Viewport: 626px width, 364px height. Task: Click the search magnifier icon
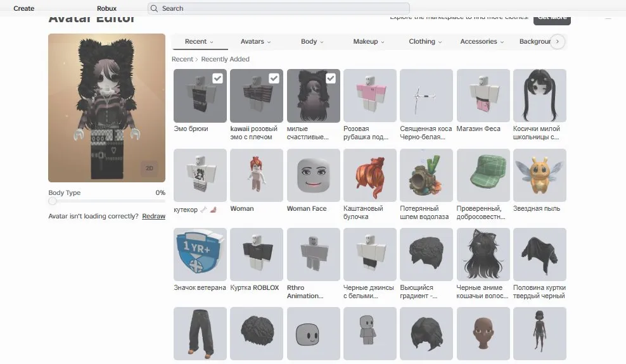(x=154, y=8)
